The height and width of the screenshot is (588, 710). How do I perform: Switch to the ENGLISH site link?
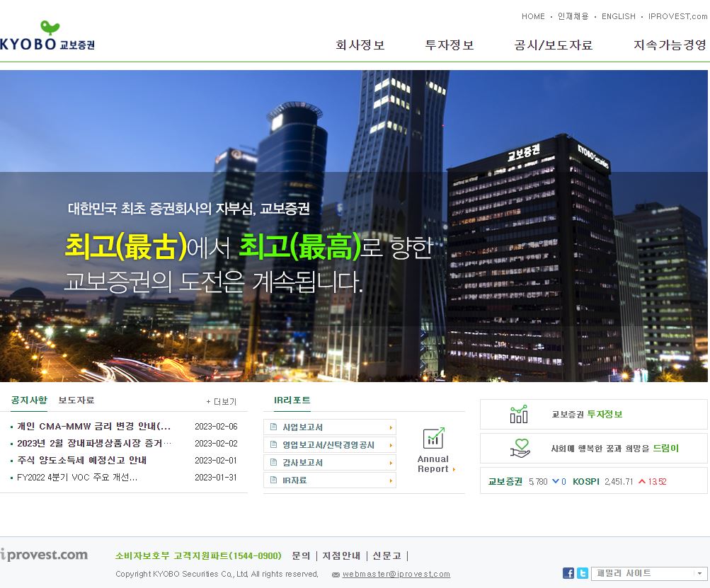click(x=619, y=16)
